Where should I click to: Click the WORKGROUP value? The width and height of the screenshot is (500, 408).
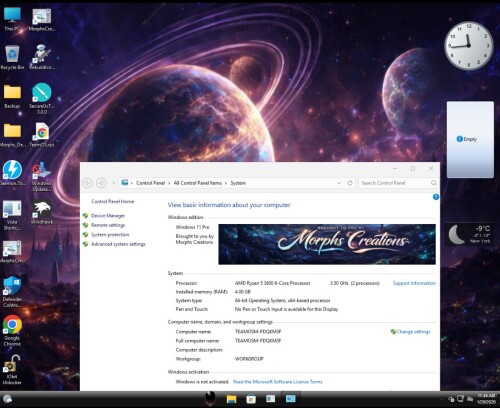click(249, 359)
